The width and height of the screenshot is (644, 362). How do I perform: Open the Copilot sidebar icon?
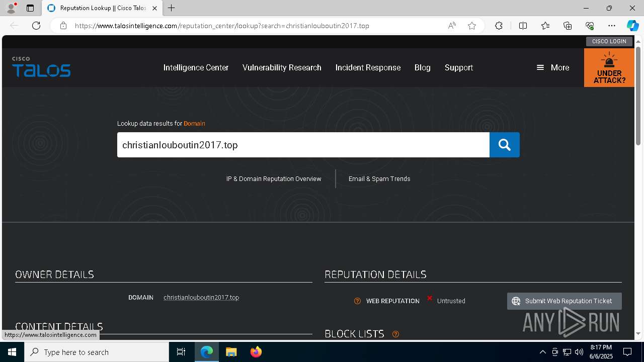coord(632,26)
